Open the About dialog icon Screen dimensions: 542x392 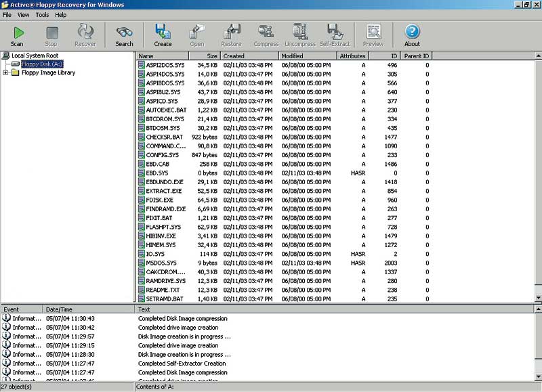tap(412, 31)
